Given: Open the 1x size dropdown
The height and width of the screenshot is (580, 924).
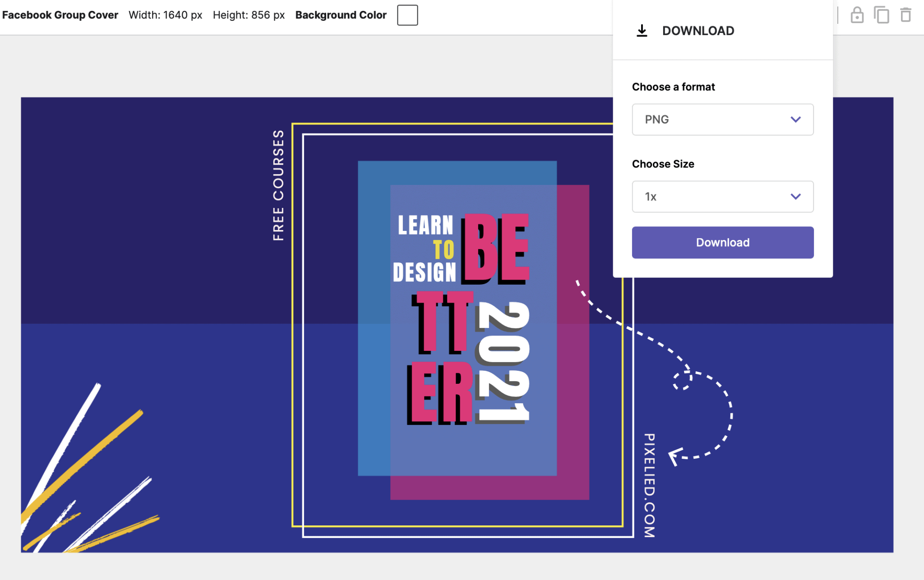Looking at the screenshot, I should (x=722, y=197).
